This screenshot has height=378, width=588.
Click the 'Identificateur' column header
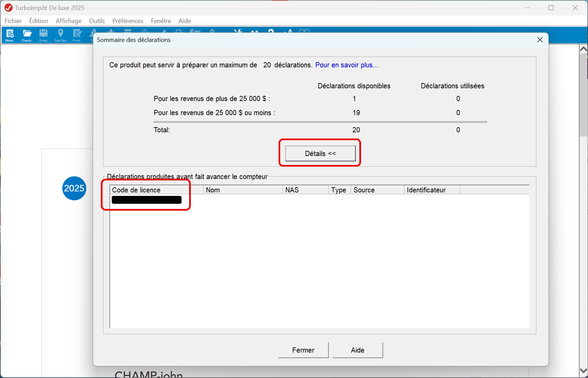(432, 190)
